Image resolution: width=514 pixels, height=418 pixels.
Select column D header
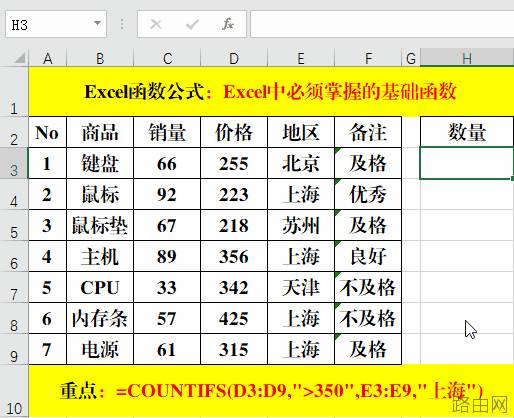[x=234, y=58]
